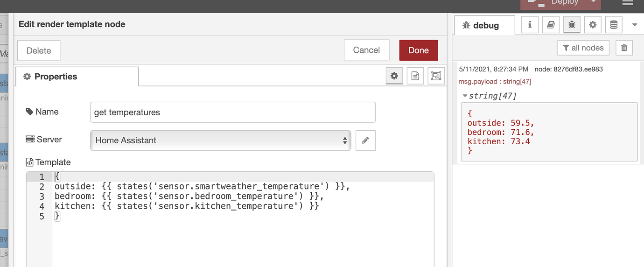Screen dimensions: 644x267
Task: Open the node appearance icon
Action: (x=436, y=76)
